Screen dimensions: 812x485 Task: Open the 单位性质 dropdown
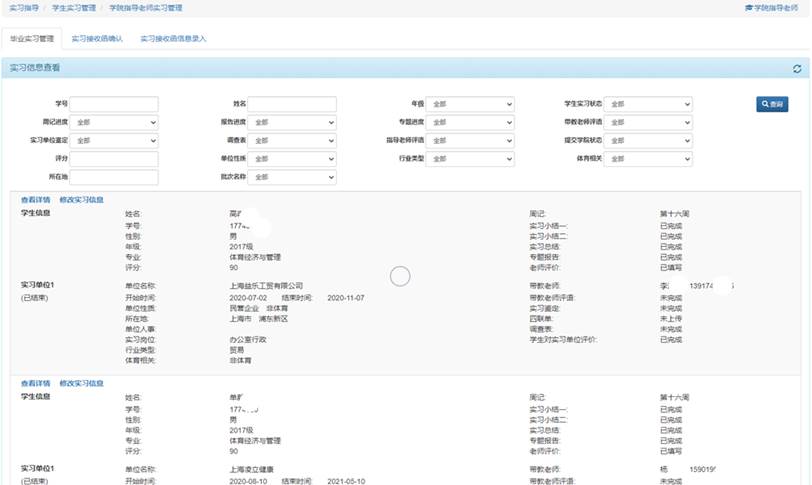pos(292,158)
